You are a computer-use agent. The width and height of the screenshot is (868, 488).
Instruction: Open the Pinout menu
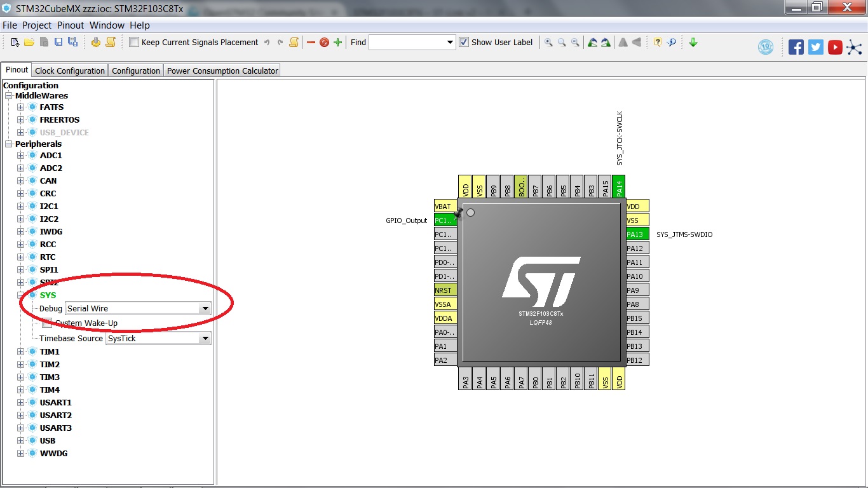click(x=71, y=25)
